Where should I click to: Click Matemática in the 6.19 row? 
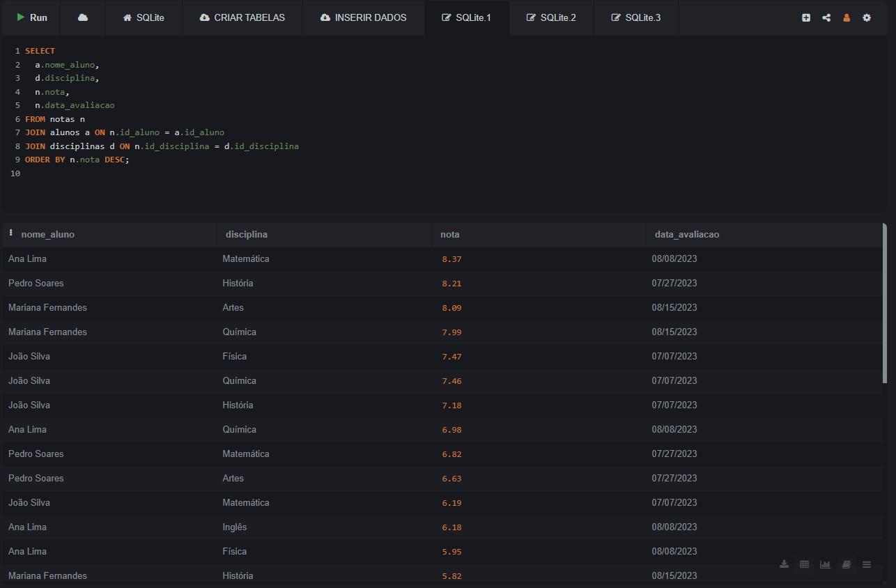click(246, 502)
